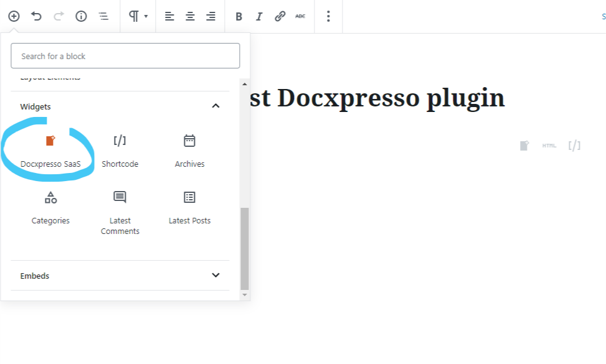Align text center
This screenshot has height=364, width=606.
coord(190,16)
